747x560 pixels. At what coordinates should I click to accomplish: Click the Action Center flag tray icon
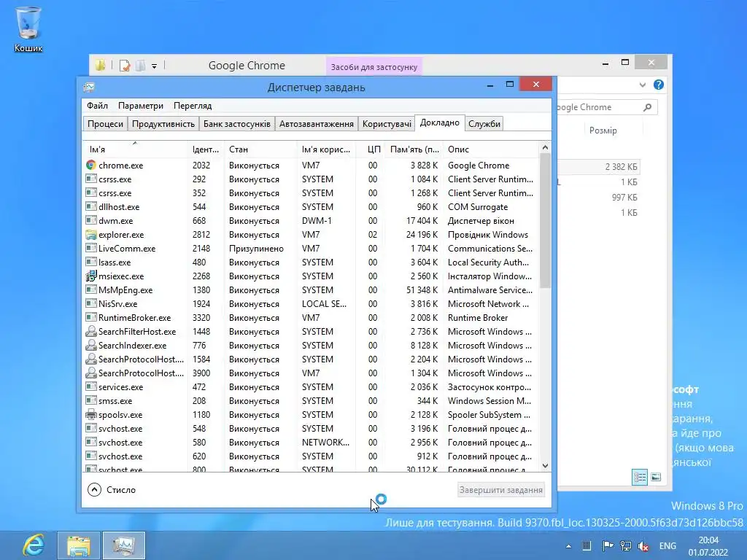click(608, 546)
